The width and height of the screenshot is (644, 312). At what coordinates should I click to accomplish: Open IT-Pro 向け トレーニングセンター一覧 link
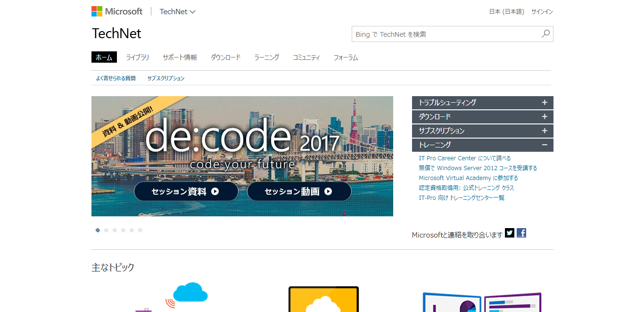(x=462, y=198)
